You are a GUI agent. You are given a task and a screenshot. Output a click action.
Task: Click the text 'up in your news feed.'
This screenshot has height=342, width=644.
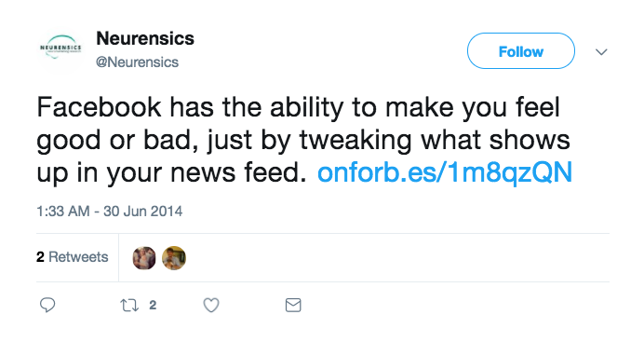click(x=171, y=172)
